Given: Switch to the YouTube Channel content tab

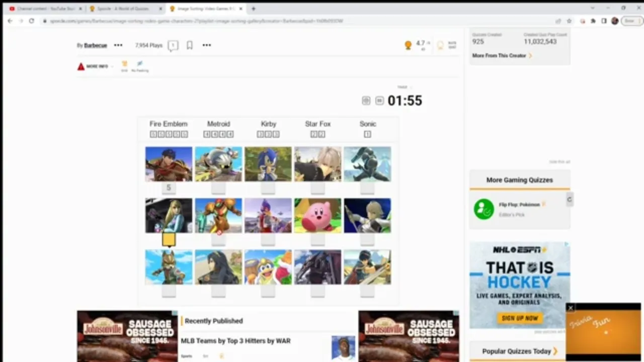Looking at the screenshot, I should 45,9.
